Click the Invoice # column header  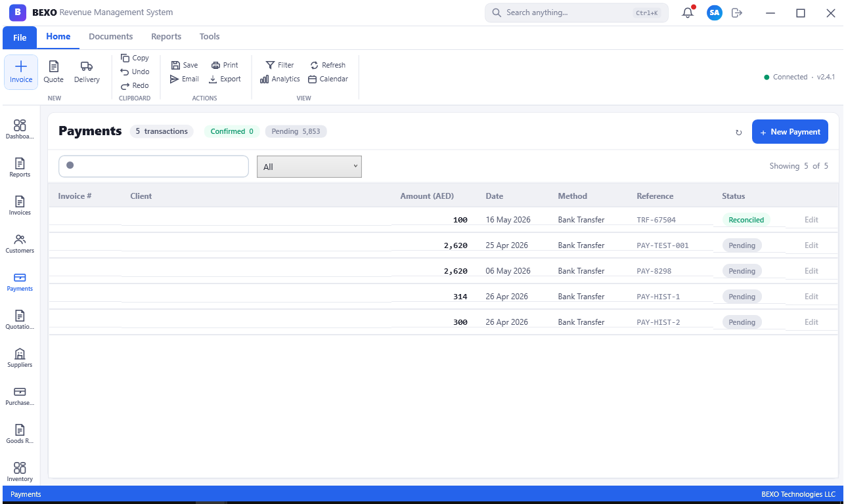coord(75,196)
